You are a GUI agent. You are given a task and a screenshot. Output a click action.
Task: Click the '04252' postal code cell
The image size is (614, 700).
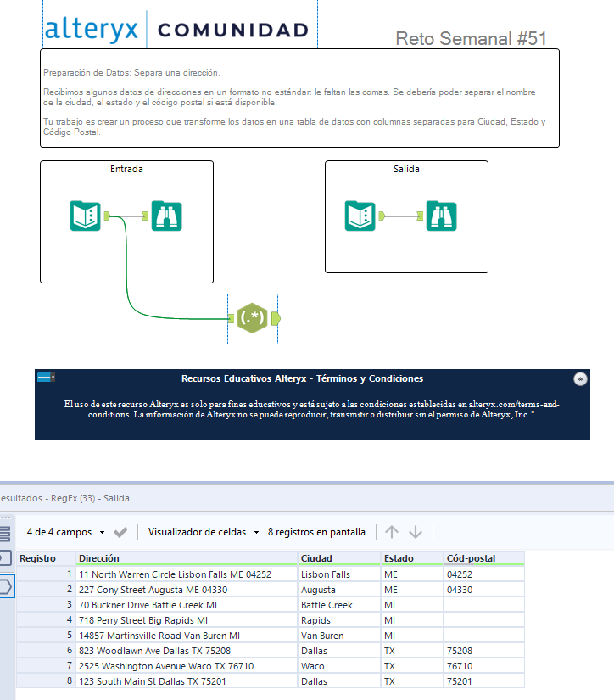pyautogui.click(x=484, y=574)
